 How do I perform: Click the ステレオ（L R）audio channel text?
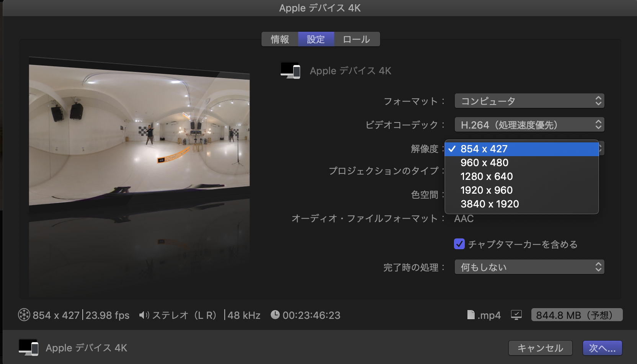point(185,315)
